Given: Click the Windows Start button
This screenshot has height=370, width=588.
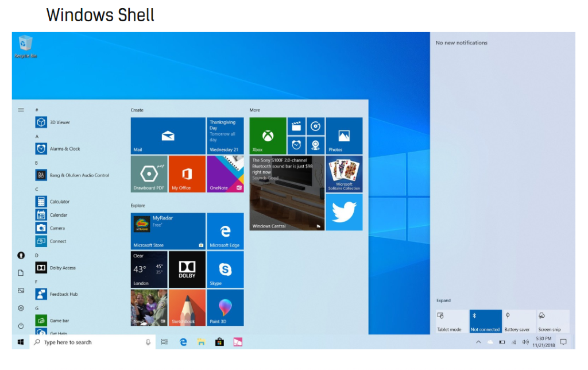Looking at the screenshot, I should (21, 342).
